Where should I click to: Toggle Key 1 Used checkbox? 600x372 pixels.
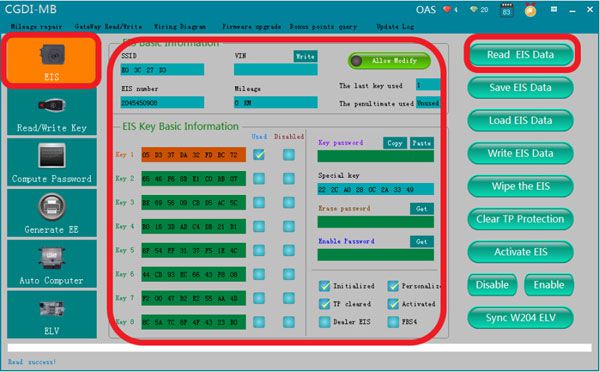click(x=259, y=155)
